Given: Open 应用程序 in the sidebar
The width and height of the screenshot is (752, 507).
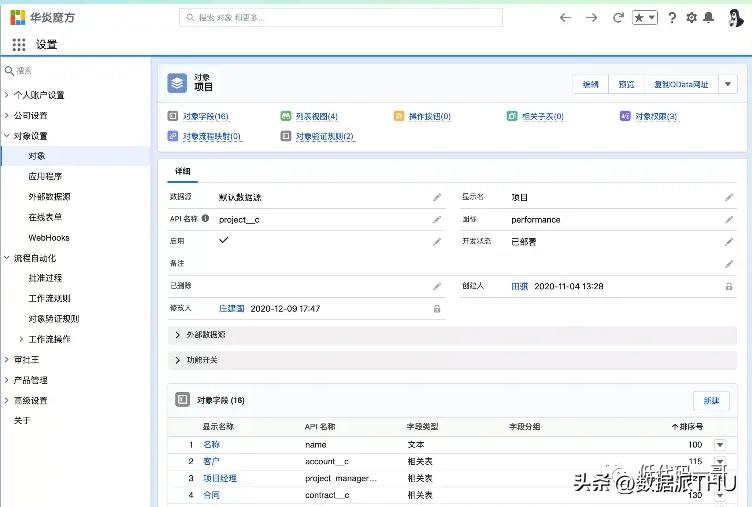Looking at the screenshot, I should [x=45, y=176].
